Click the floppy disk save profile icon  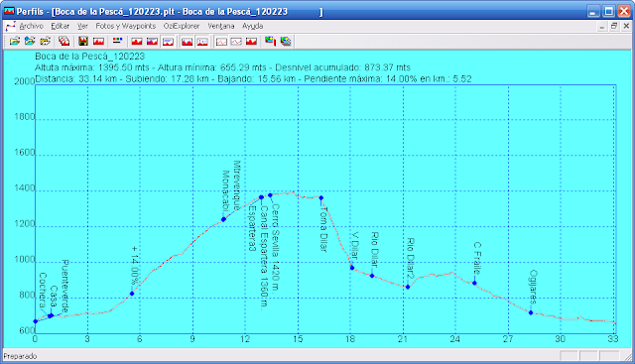(x=83, y=42)
